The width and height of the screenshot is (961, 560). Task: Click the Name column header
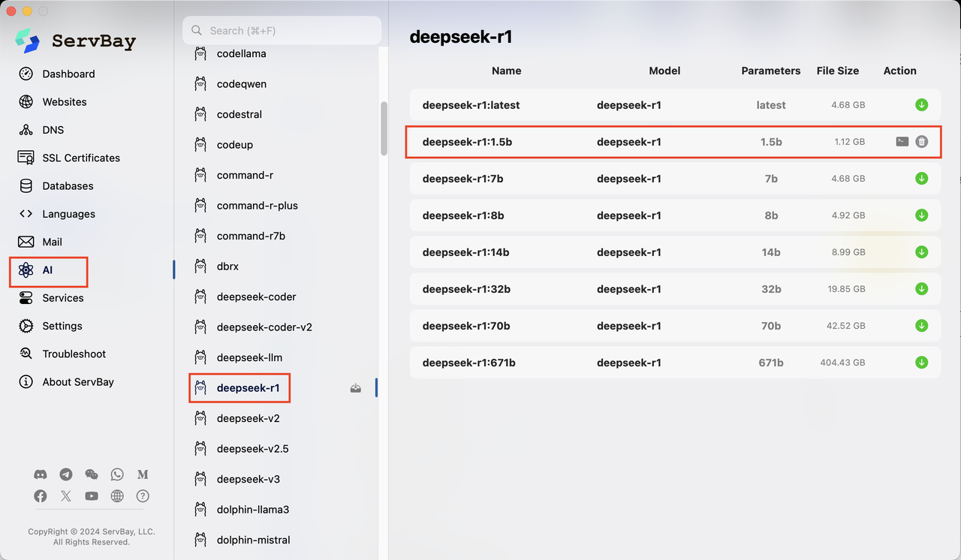tap(507, 71)
